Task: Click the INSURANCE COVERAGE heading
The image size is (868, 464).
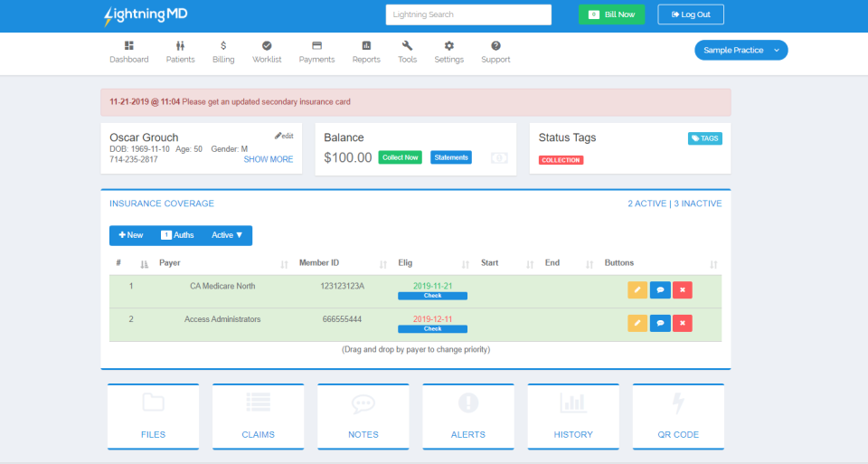Action: (x=162, y=204)
